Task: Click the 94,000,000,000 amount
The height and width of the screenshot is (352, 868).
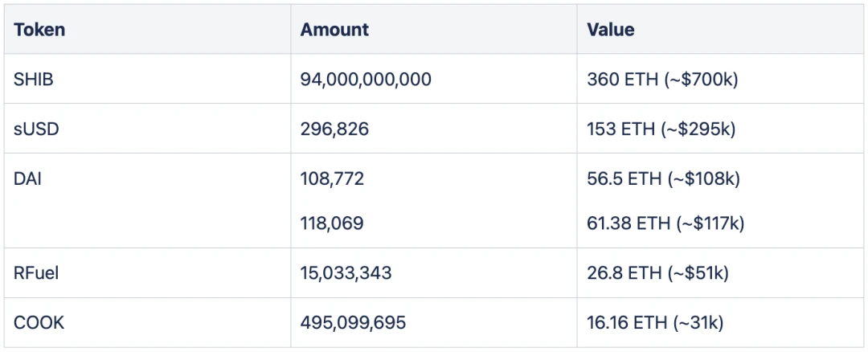Action: coord(366,80)
